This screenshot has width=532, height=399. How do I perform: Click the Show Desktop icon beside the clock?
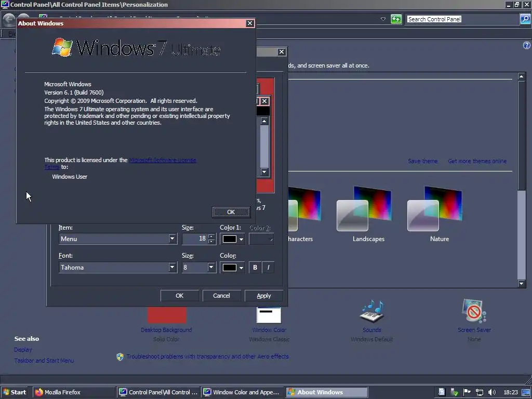(x=526, y=392)
